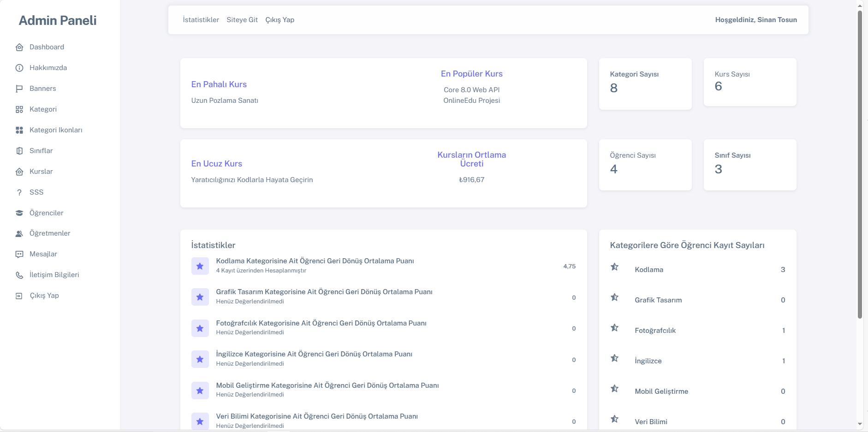Click the Admin Paneli title

tap(58, 20)
